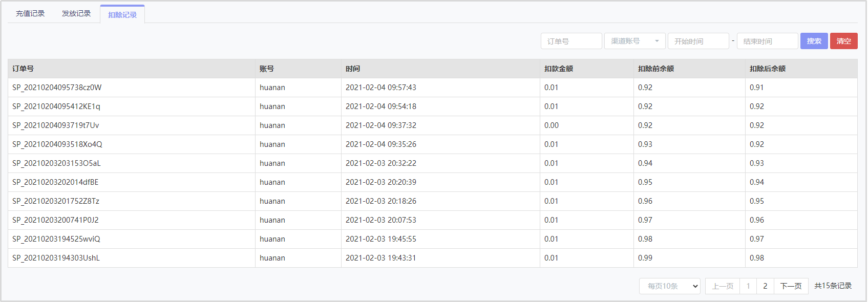Click the red 清空 clear button
The image size is (868, 302).
[x=844, y=41]
